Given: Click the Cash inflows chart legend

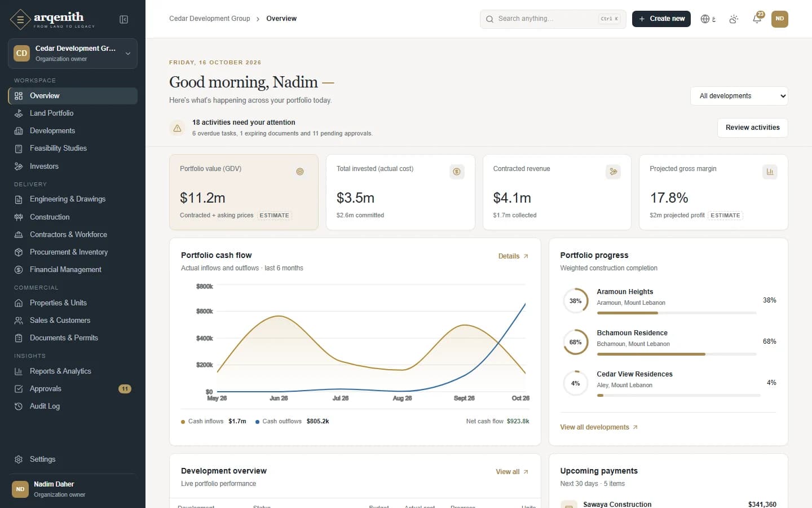Looking at the screenshot, I should pyautogui.click(x=213, y=422).
